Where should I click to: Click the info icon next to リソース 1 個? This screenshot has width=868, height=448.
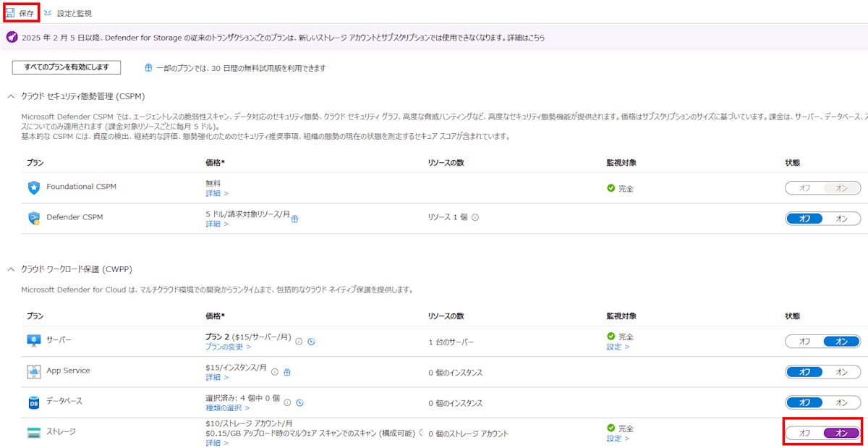coord(475,217)
